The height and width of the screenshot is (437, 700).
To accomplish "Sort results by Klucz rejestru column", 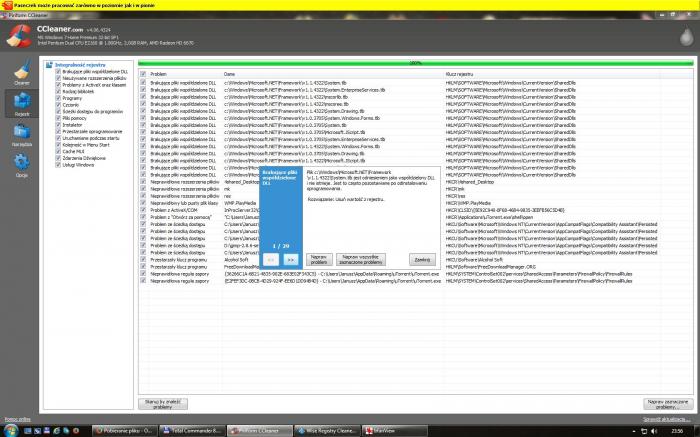I will [459, 74].
